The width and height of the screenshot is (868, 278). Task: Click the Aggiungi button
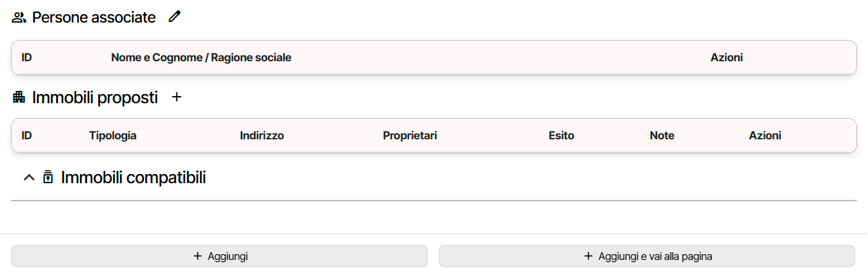[219, 256]
